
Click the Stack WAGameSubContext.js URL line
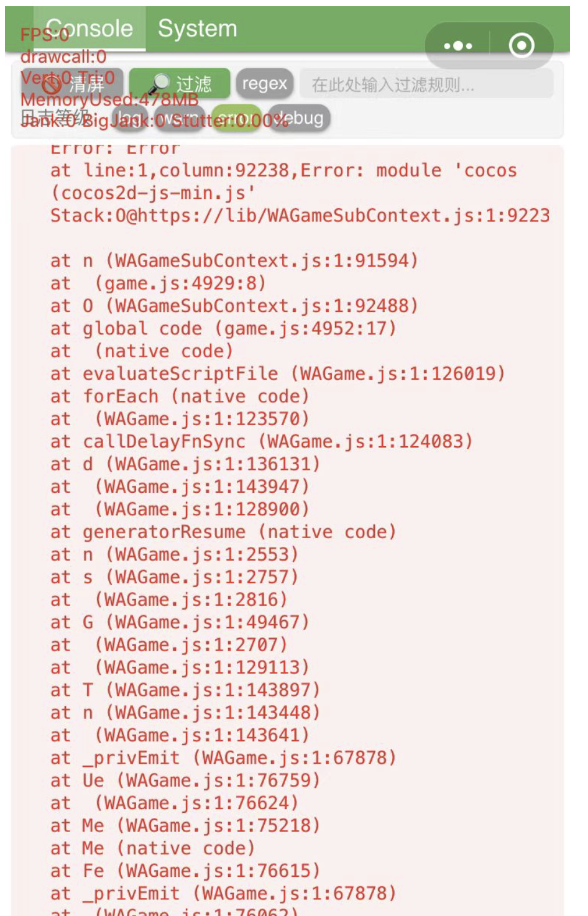[300, 216]
